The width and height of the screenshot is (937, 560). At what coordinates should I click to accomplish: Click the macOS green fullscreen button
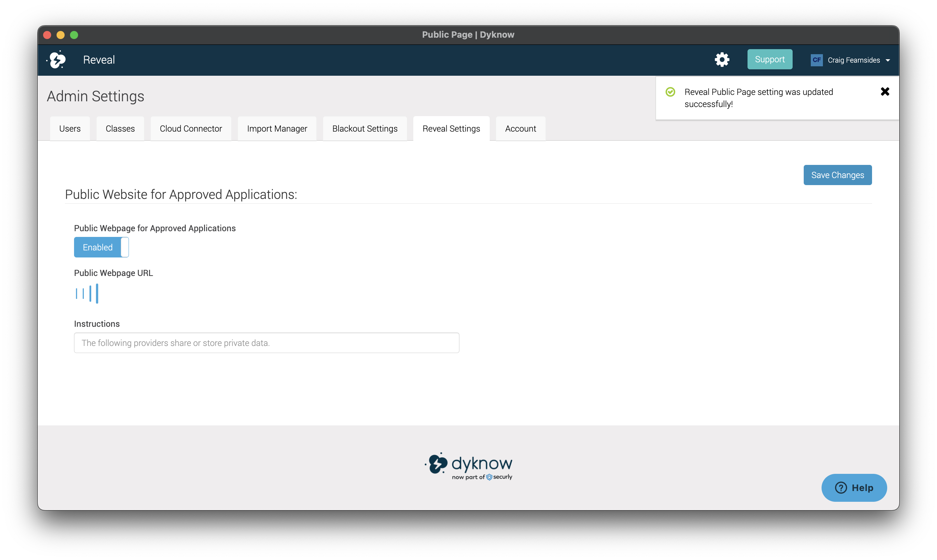[x=74, y=35]
